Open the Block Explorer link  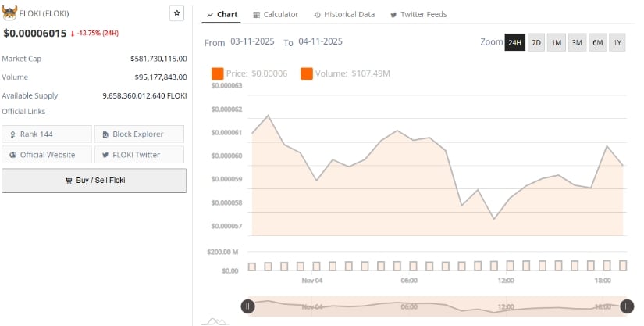coord(139,134)
